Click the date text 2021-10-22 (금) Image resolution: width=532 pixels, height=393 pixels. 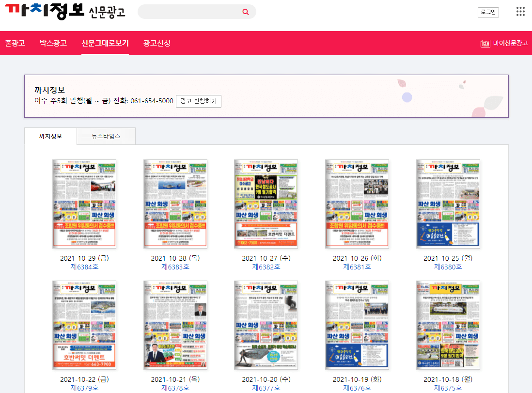pos(84,379)
